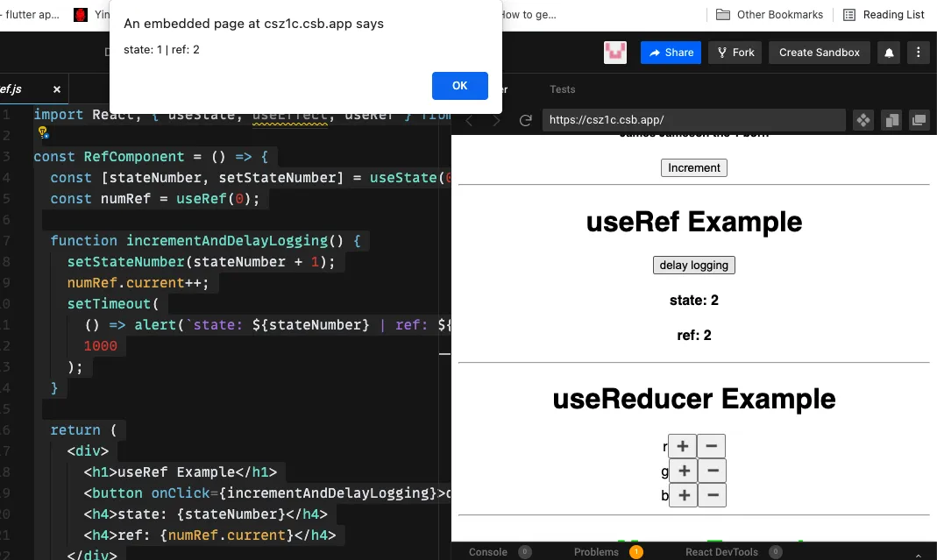
Task: Open the 'flutter ap...' bookmark
Action: [30, 15]
